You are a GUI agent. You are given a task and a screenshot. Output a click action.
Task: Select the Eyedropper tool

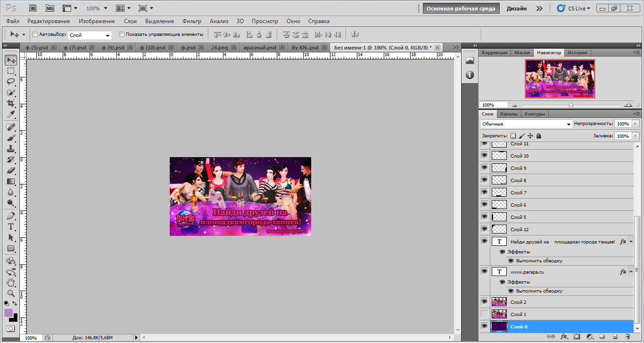coord(11,114)
